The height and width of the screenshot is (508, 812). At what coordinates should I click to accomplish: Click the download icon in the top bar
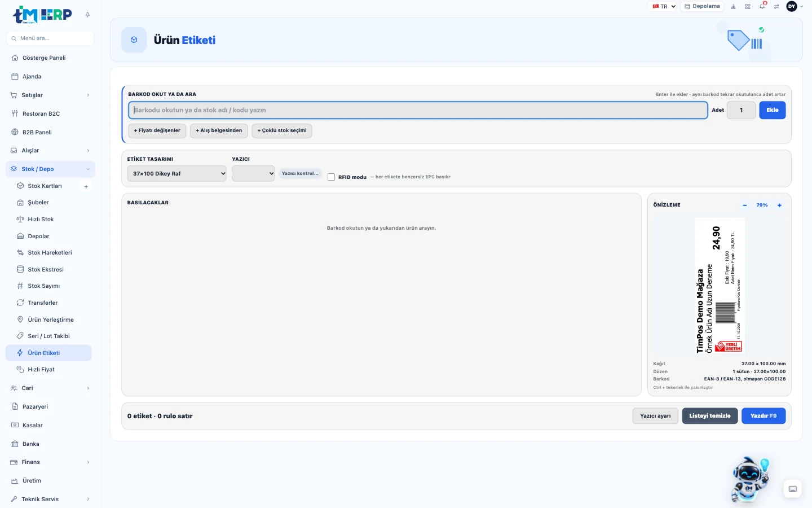point(733,7)
